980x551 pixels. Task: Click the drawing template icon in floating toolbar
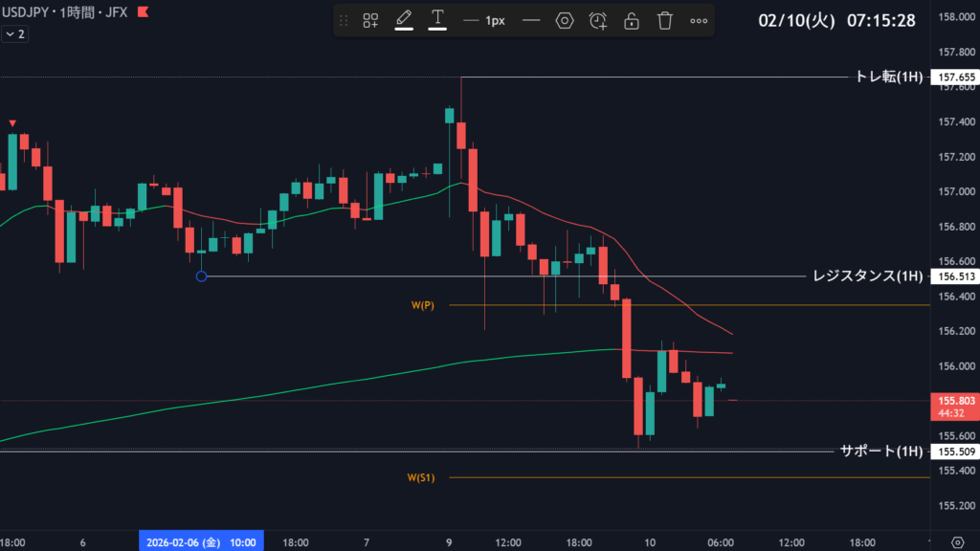[370, 21]
